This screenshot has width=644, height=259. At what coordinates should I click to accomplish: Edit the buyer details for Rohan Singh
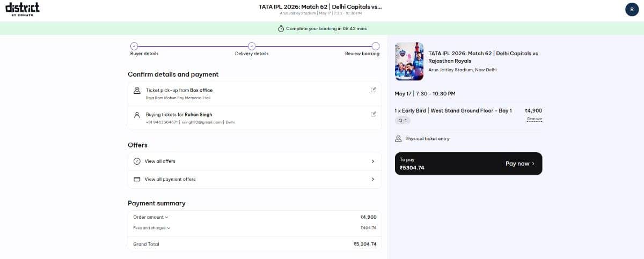coord(374,114)
